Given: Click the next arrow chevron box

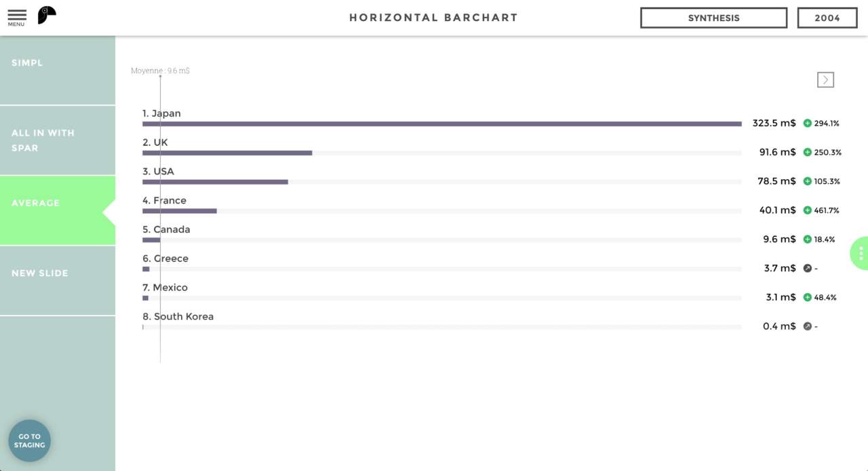Looking at the screenshot, I should click(x=825, y=80).
